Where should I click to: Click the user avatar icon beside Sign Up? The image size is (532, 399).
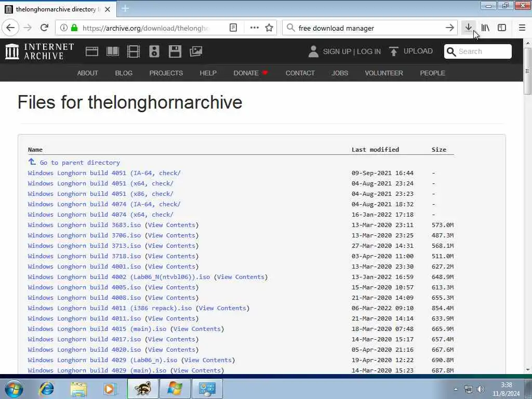(x=313, y=51)
